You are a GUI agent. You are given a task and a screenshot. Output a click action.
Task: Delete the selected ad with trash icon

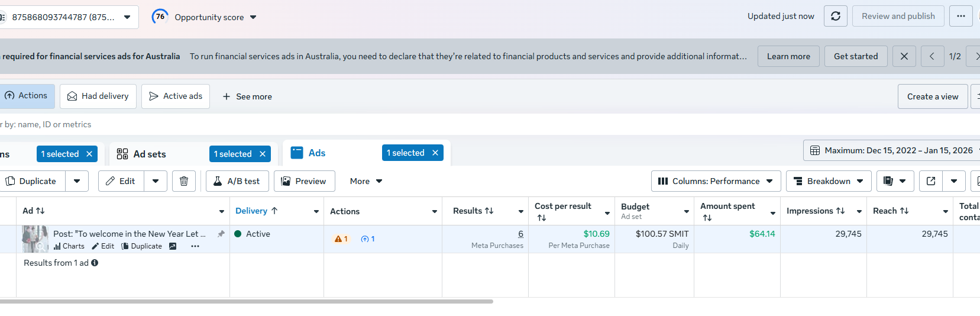pos(184,181)
